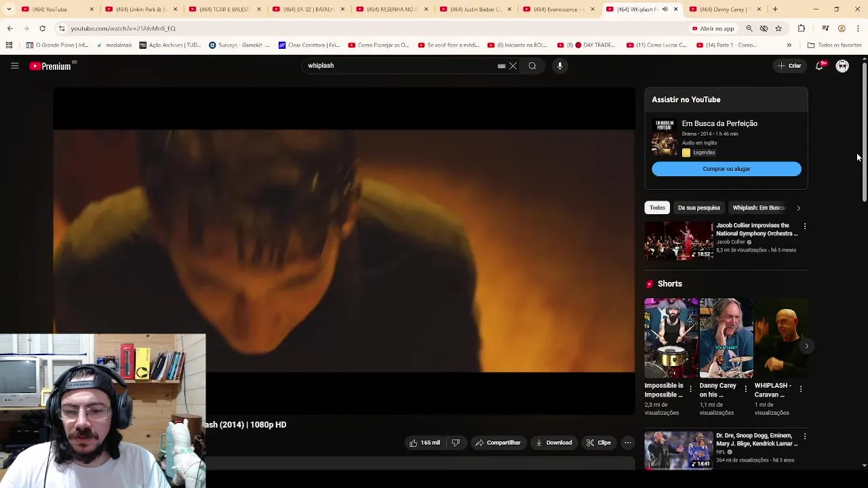Open modalmais bookmark
Viewport: 868px width, 488px height.
click(114, 45)
